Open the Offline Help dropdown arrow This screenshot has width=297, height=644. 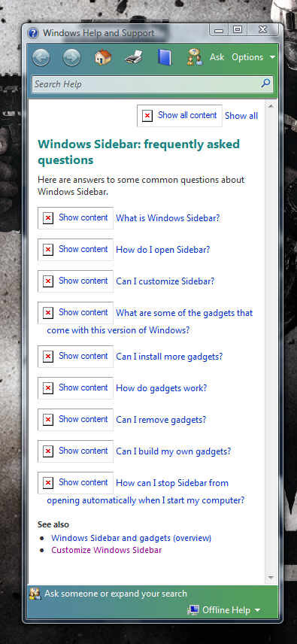point(258,610)
